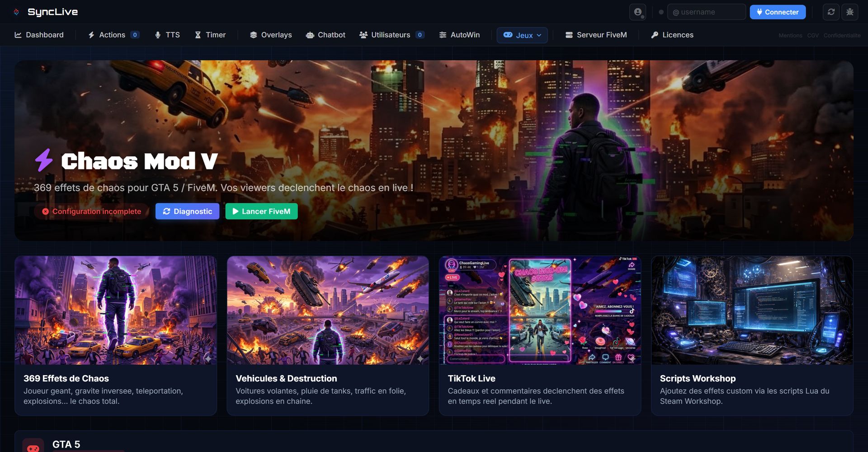The width and height of the screenshot is (868, 452).
Task: Open the Chatbot robot tab
Action: (325, 35)
